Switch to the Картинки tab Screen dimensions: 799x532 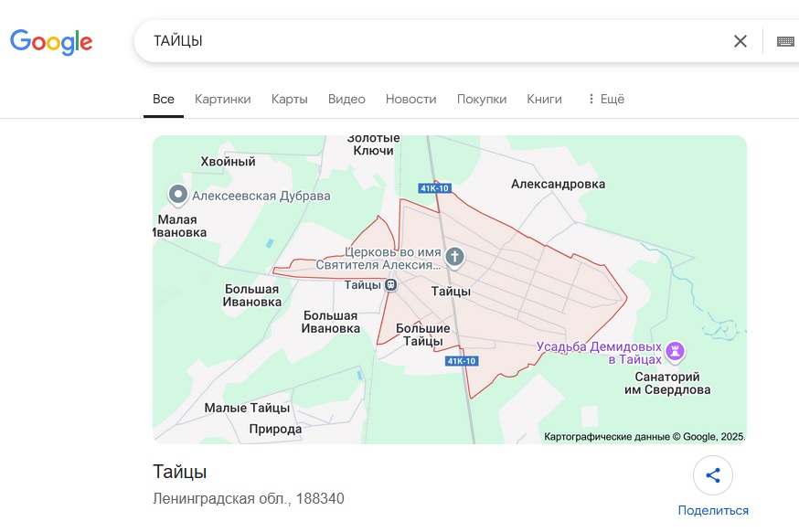(x=223, y=99)
